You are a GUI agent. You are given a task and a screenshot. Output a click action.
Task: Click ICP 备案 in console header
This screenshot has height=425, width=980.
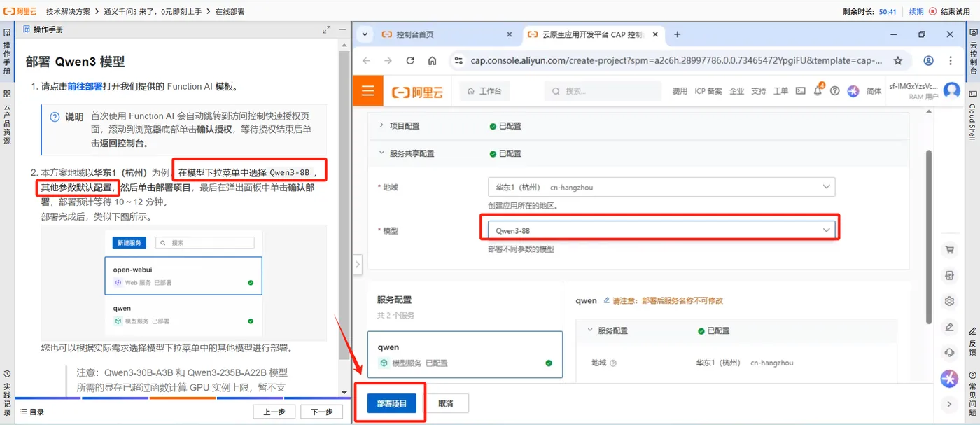[708, 91]
